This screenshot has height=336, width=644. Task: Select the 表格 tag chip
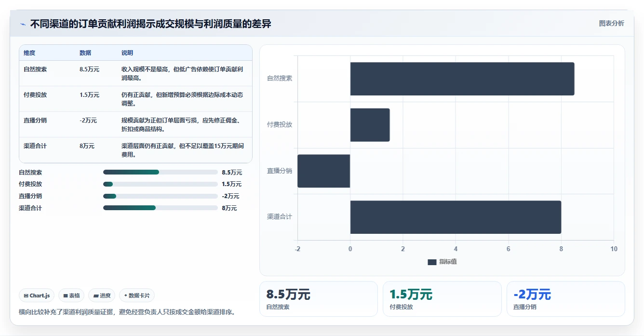coord(71,296)
